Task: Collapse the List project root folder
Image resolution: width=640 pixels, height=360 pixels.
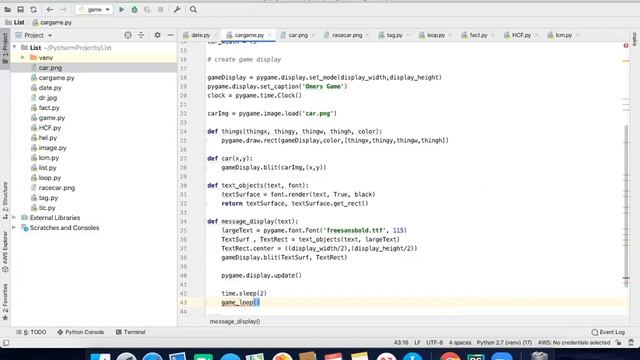Action: 15,47
